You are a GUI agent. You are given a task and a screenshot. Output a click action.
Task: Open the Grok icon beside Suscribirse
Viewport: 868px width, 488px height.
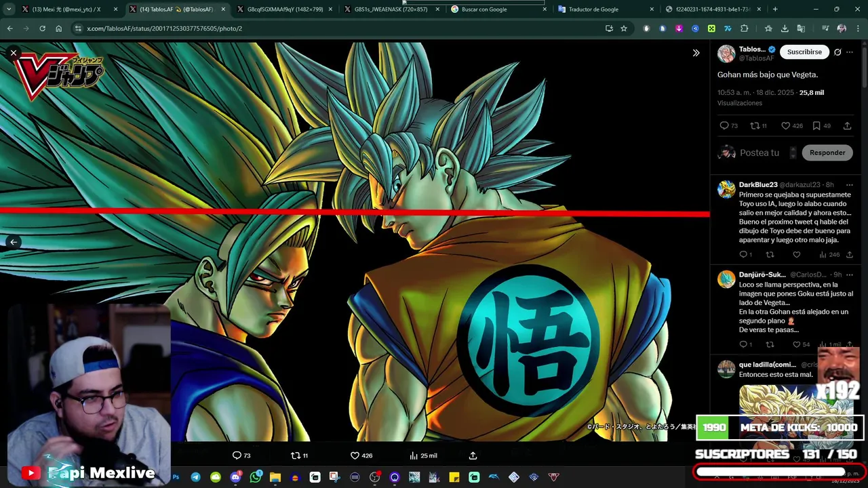pyautogui.click(x=837, y=52)
